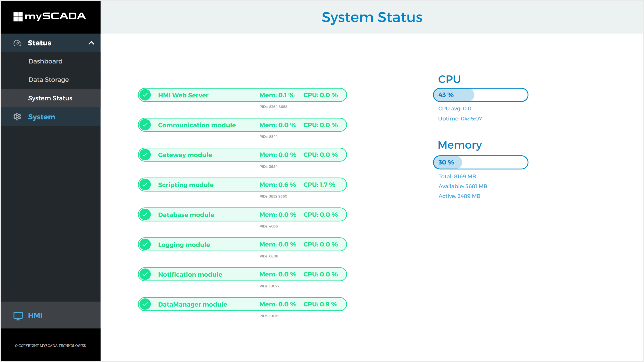Click the HMI monitor icon

click(x=18, y=316)
